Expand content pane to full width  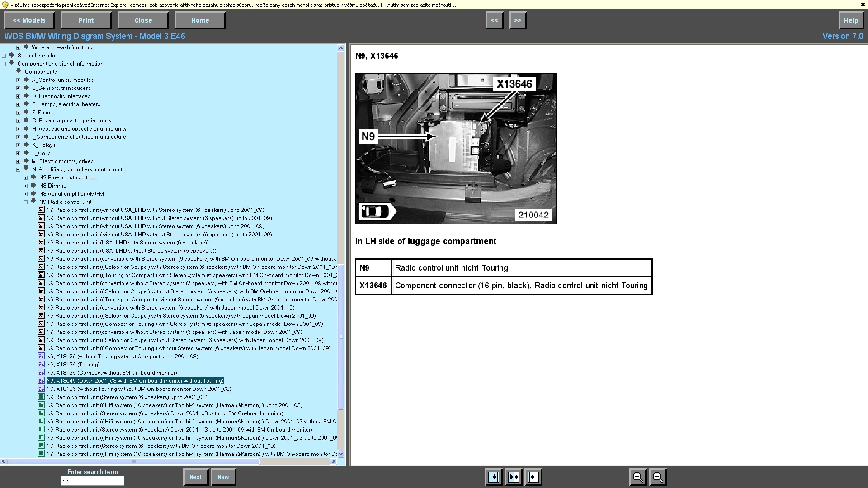coord(533,477)
